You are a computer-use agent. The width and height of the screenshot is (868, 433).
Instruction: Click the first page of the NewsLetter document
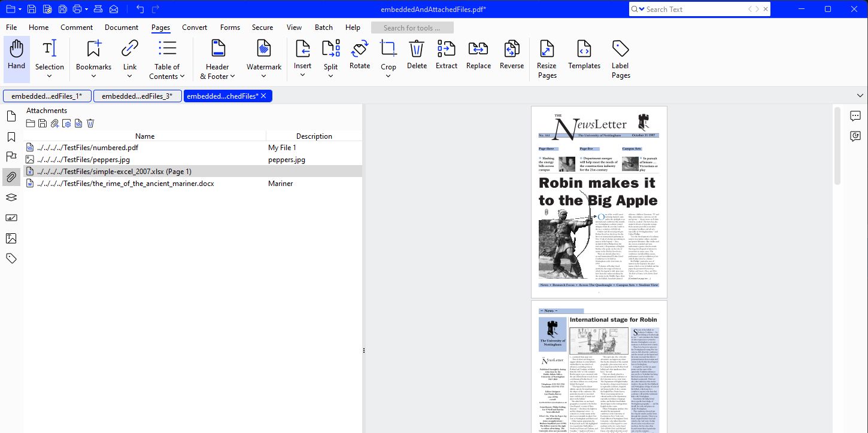tap(599, 202)
